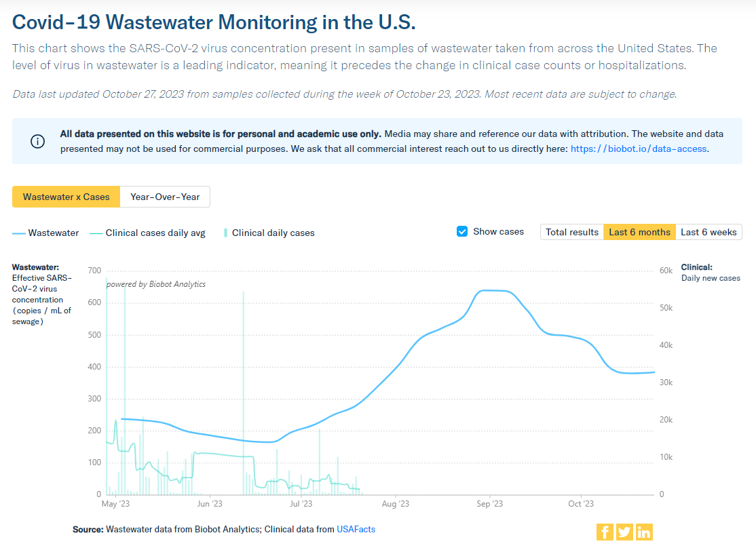Switch to Year-Over-Year tab

click(x=165, y=197)
